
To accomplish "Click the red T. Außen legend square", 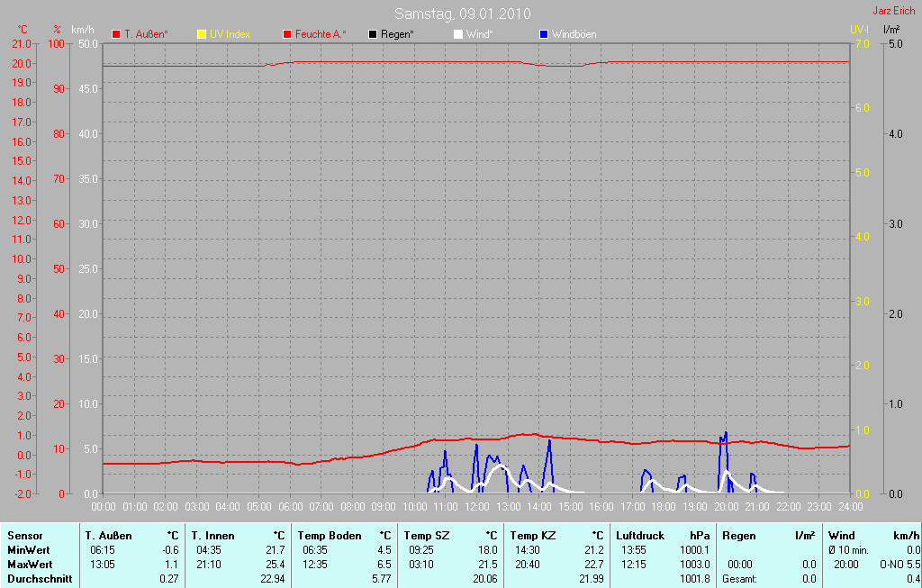I will 116,34.
